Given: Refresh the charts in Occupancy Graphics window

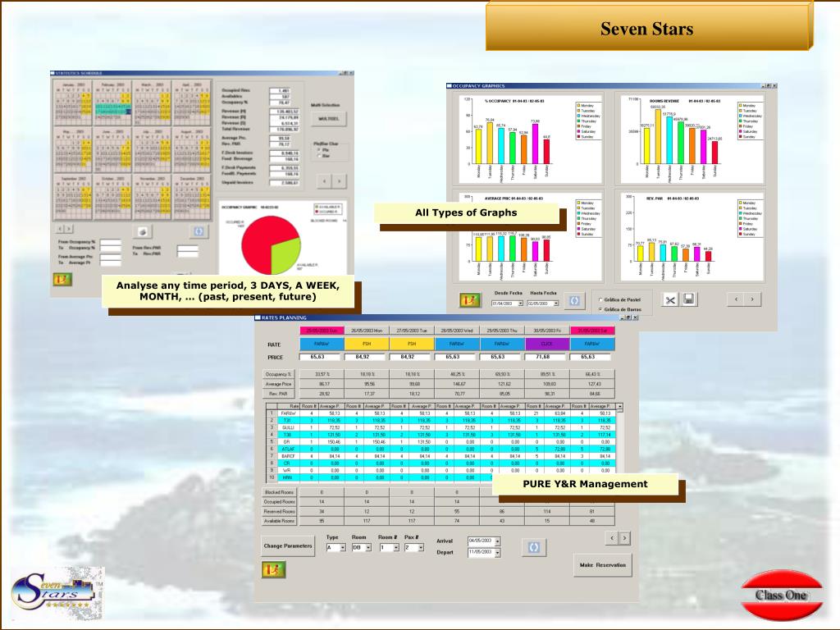Looking at the screenshot, I should (x=573, y=300).
